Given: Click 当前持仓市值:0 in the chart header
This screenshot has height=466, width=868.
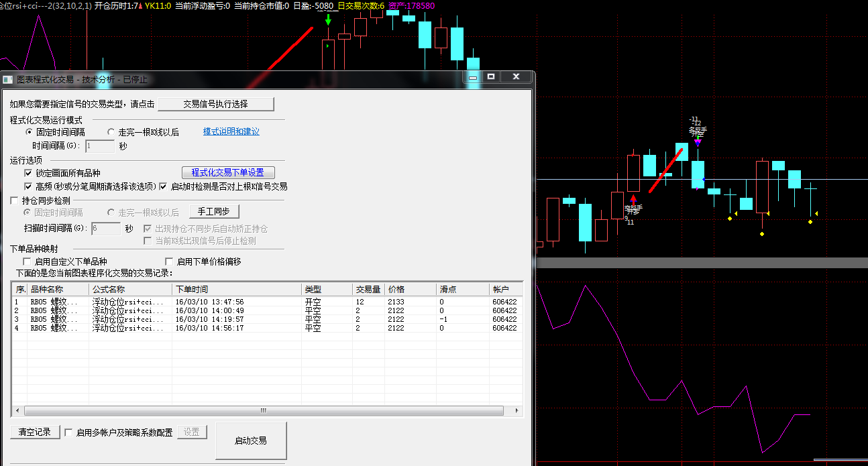Looking at the screenshot, I should pyautogui.click(x=262, y=5).
